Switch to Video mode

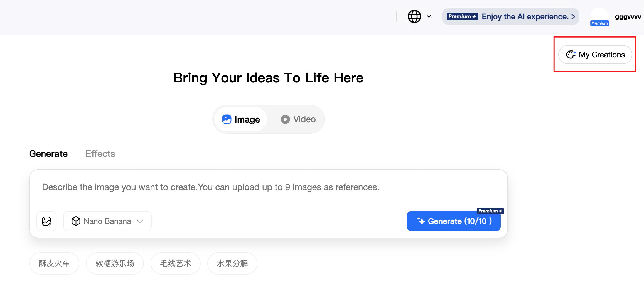point(298,119)
